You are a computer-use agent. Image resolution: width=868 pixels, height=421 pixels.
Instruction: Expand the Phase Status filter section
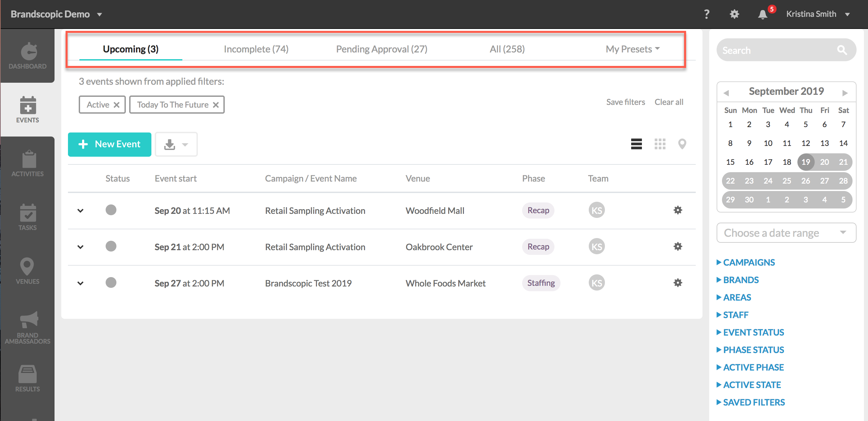coord(750,350)
